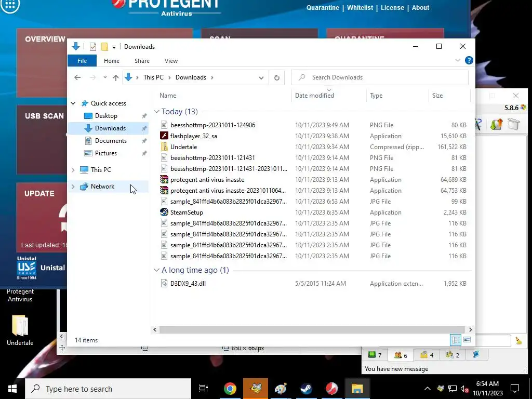The image size is (532, 399).
Task: Refresh the Downloads folder listing
Action: pyautogui.click(x=277, y=78)
